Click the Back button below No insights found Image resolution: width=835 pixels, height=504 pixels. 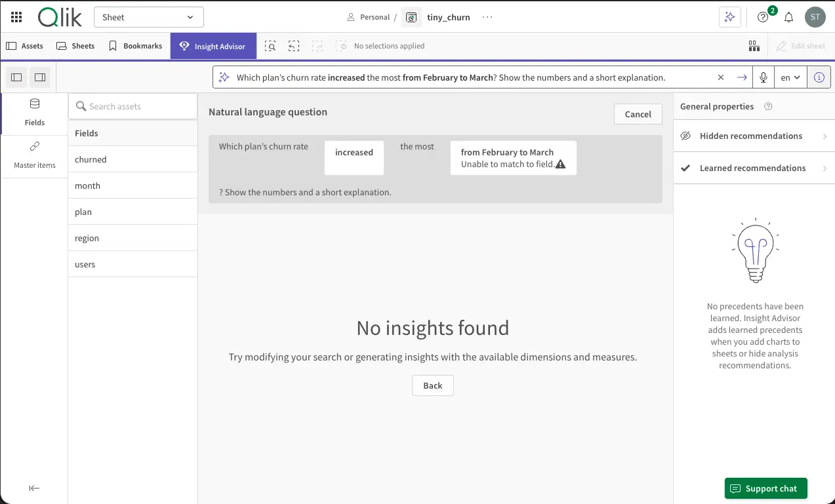tap(432, 385)
